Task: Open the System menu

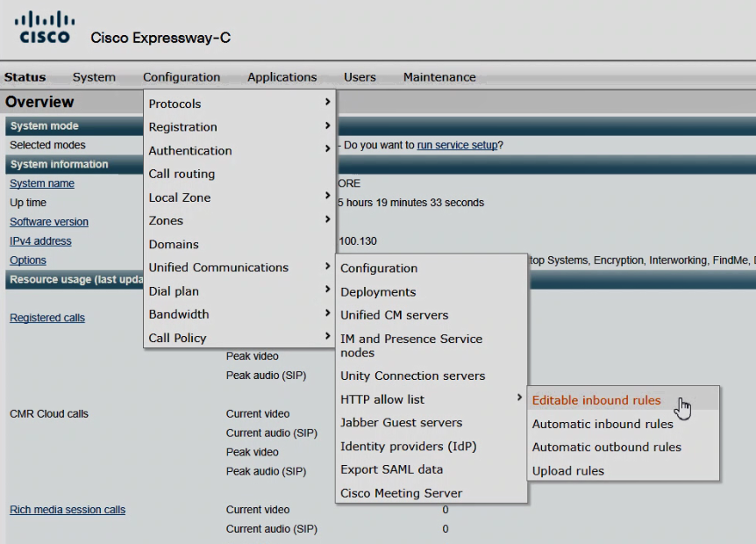Action: click(x=94, y=77)
